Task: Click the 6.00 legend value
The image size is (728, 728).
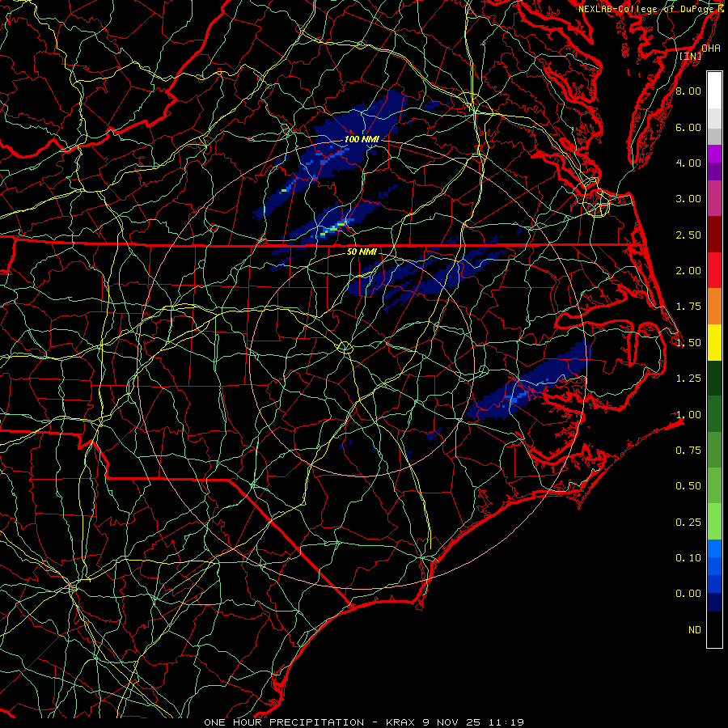Action: click(x=688, y=127)
